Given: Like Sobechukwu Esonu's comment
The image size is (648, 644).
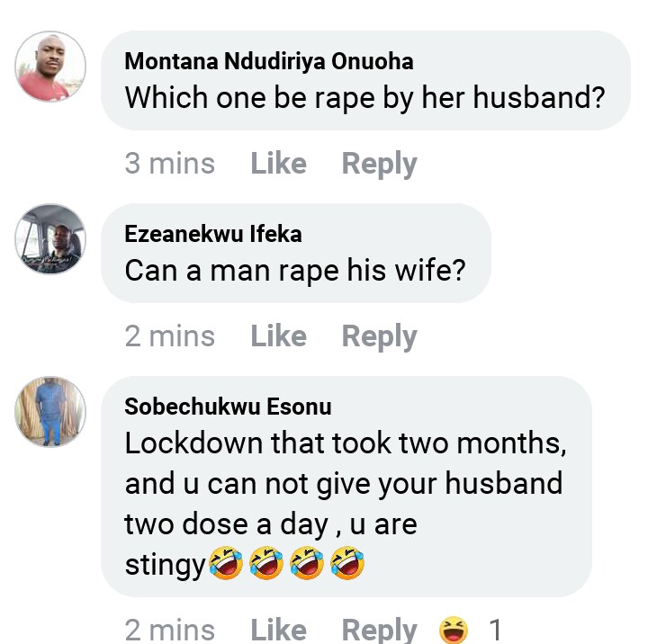Looking at the screenshot, I should 278,630.
